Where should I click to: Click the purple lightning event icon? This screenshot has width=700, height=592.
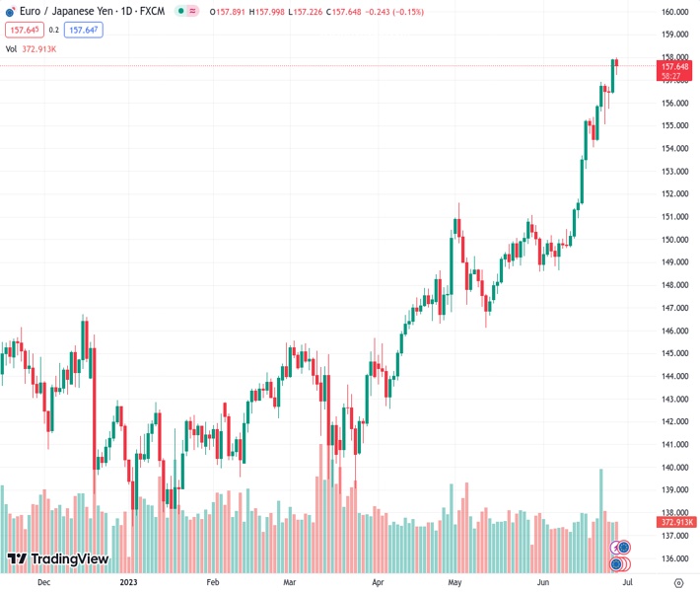(x=615, y=548)
